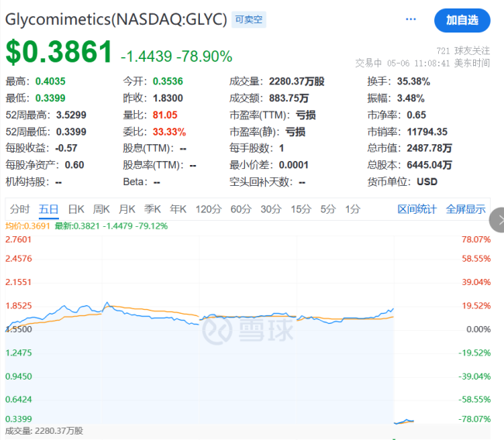Click the 成交额 value 883.75万
The image size is (504, 440).
tap(288, 98)
